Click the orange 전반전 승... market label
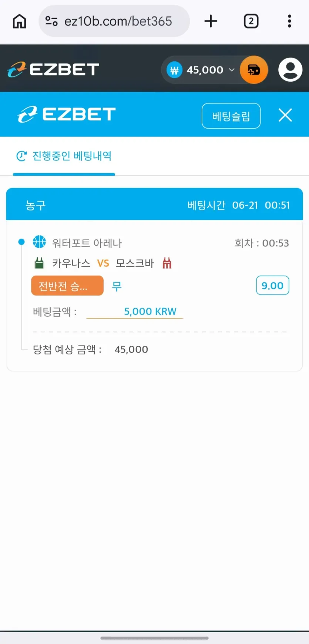This screenshot has height=644, width=309. [67, 286]
